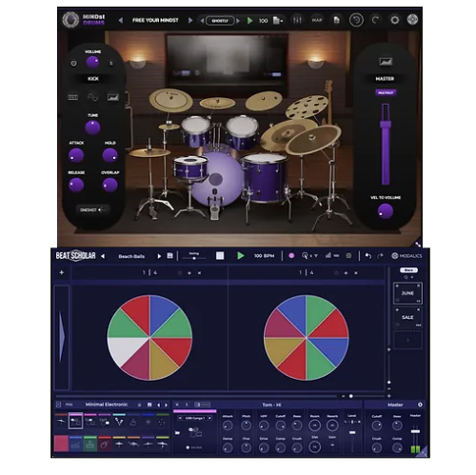The image size is (476, 475).
Task: Open the kick envelope tab icon
Action: click(112, 97)
